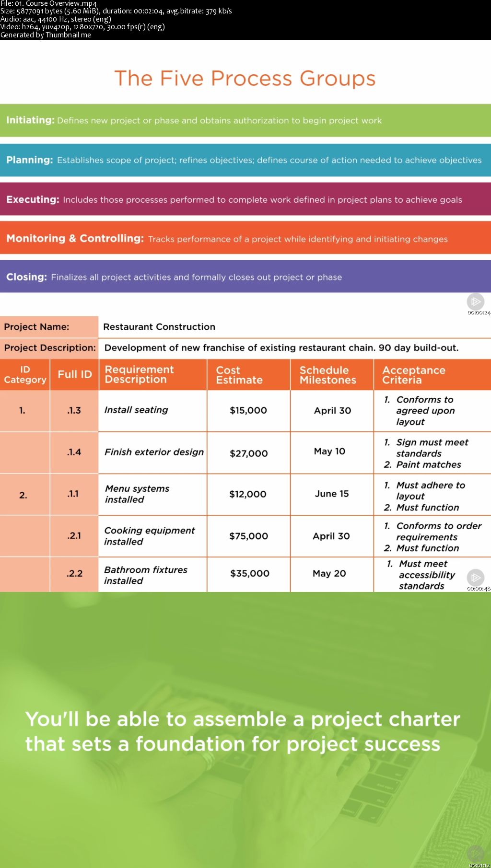Select the project charter green slide thumbnail
Image resolution: width=491 pixels, height=868 pixels.
[245, 730]
